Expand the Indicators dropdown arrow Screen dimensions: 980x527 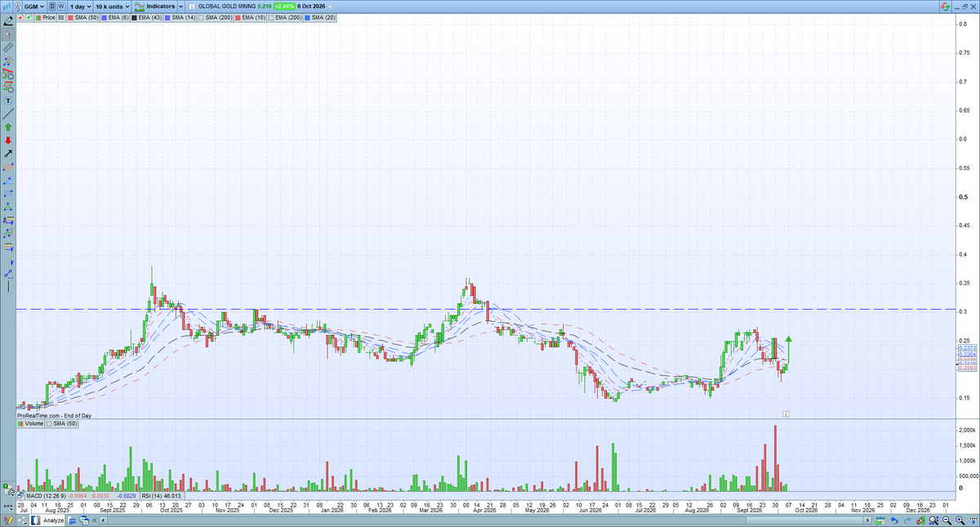click(x=181, y=6)
